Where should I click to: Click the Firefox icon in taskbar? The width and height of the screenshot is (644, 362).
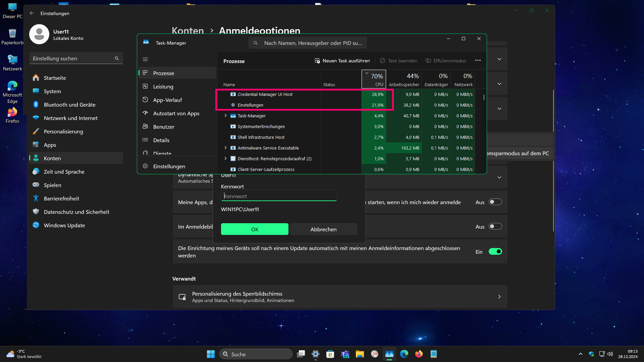click(419, 354)
